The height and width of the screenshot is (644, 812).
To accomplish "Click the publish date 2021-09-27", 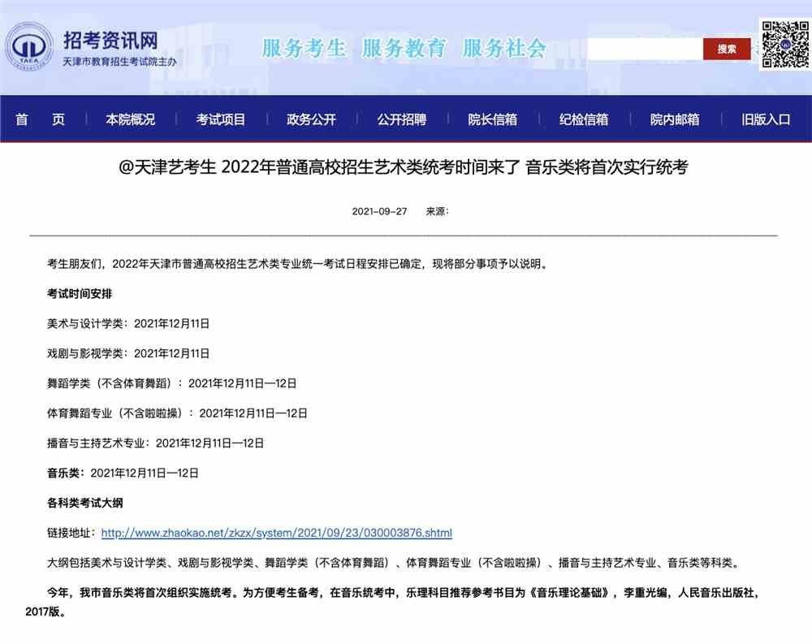I will click(x=379, y=211).
